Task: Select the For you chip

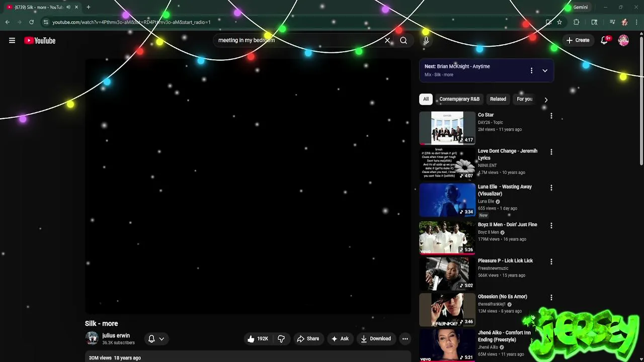Action: coord(524,99)
